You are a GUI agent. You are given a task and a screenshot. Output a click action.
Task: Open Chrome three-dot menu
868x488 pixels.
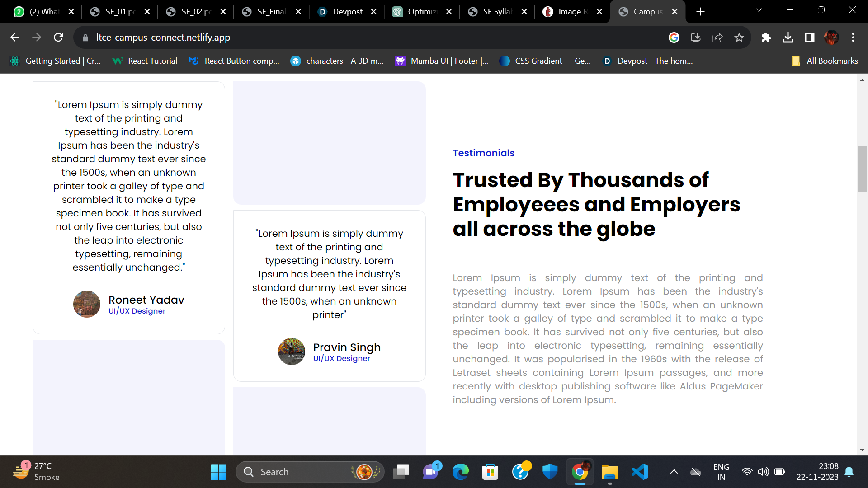[853, 38]
